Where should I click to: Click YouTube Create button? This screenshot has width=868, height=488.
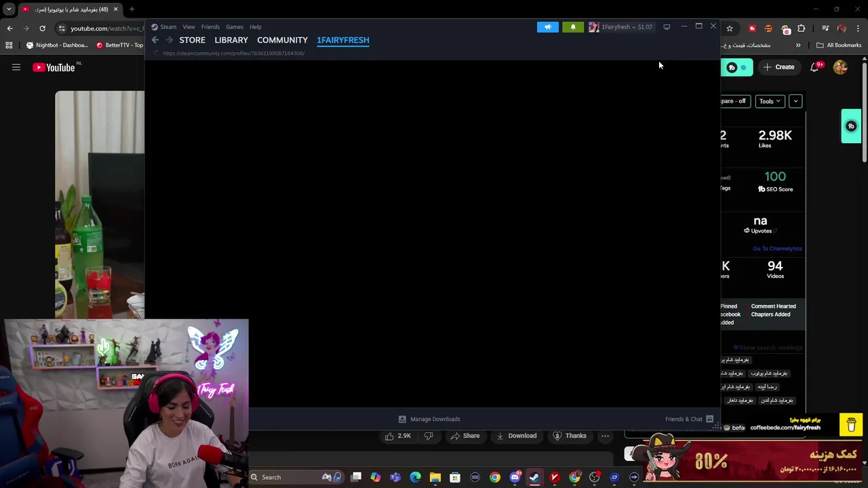[x=778, y=67]
